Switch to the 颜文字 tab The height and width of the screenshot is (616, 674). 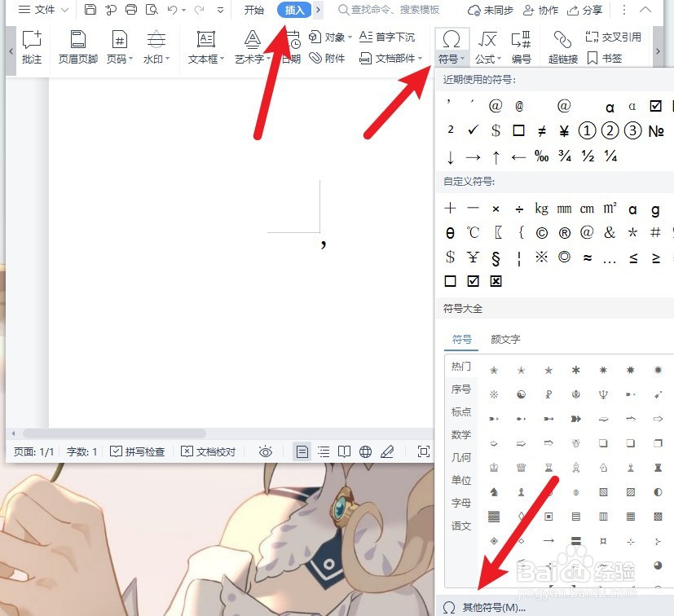click(x=505, y=339)
